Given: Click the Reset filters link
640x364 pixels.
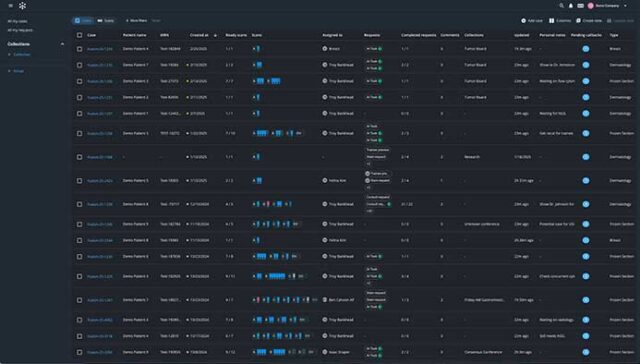Looking at the screenshot, I should [156, 20].
